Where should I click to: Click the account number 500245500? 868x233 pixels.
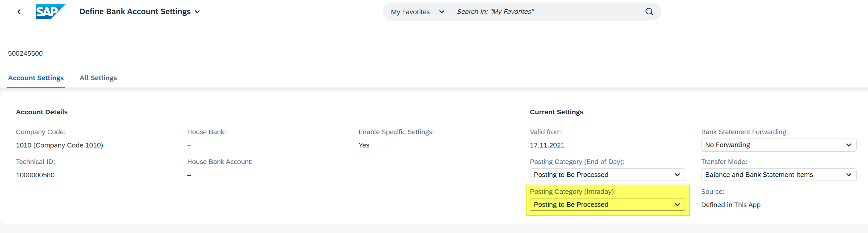tap(25, 53)
